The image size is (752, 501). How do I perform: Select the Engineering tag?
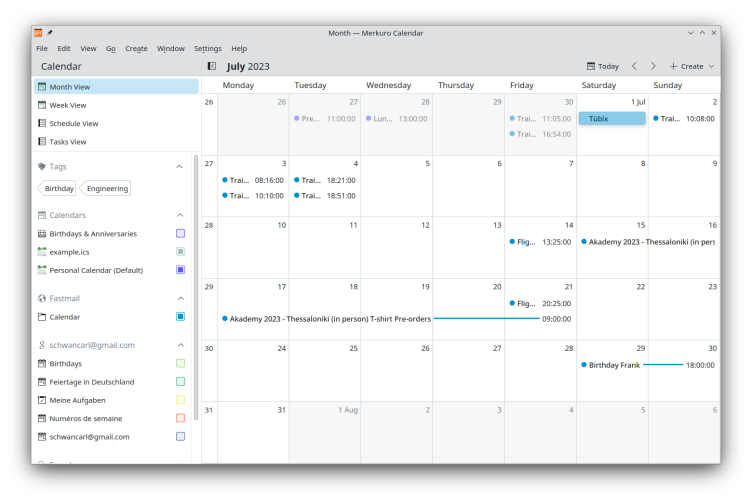[107, 188]
